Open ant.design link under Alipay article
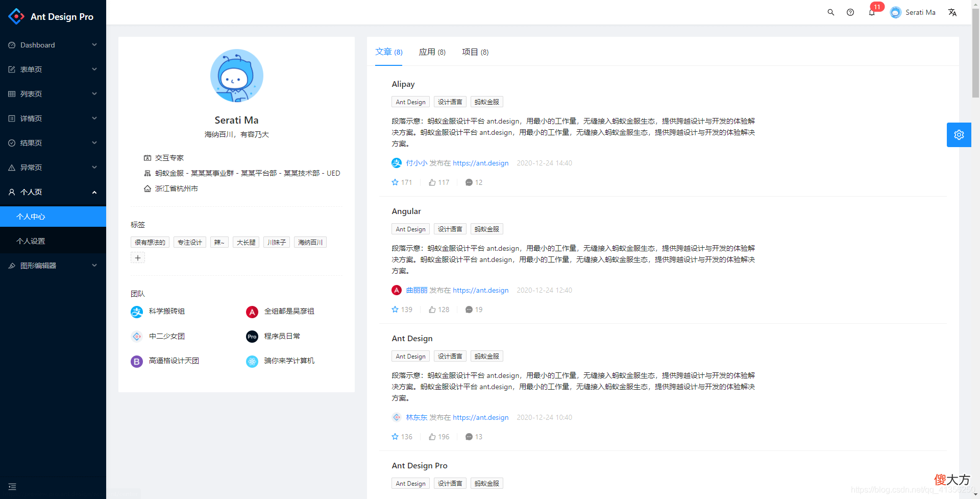 (481, 163)
